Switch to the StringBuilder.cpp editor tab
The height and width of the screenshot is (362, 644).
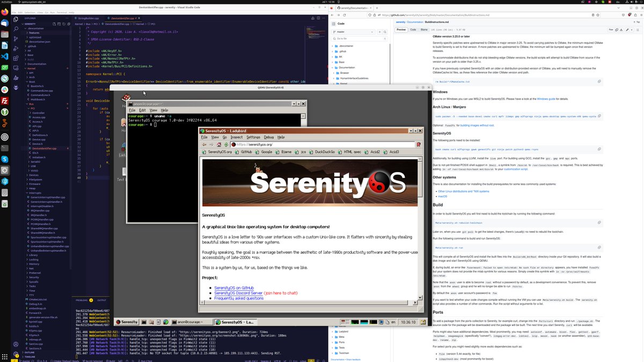(x=86, y=17)
